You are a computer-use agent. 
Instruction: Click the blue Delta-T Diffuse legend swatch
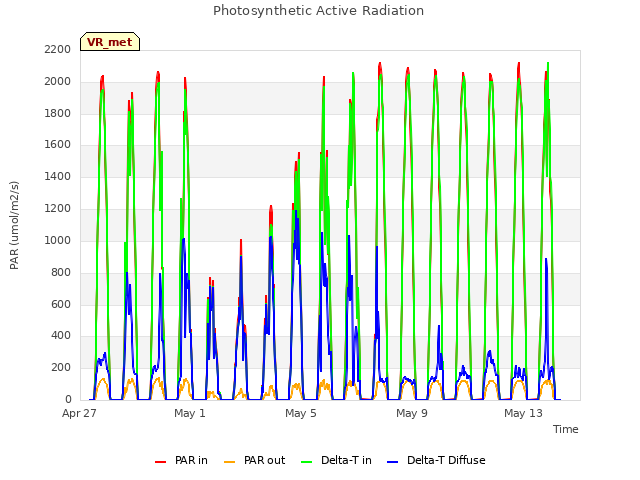coord(392,462)
